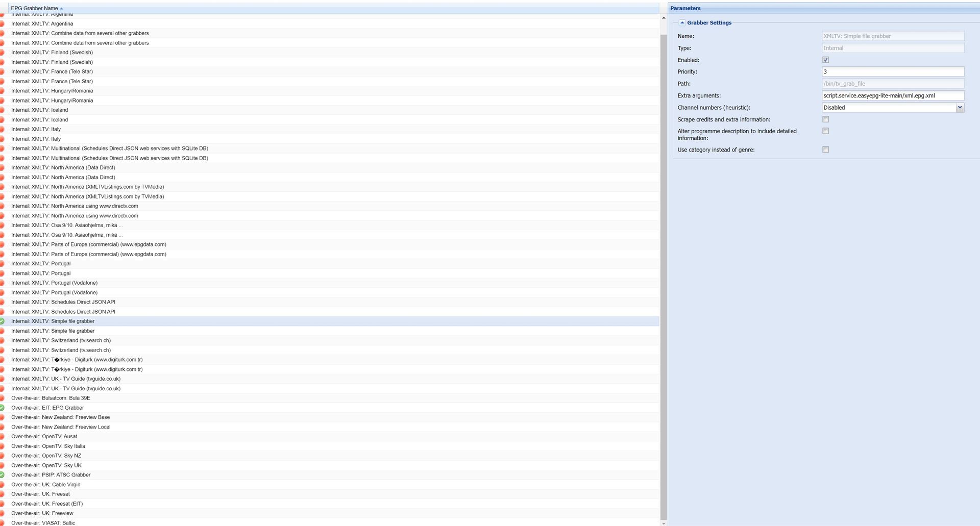Viewport: 980px width, 526px height.
Task: Click the grabber list scrollbar down arrow
Action: (664, 523)
